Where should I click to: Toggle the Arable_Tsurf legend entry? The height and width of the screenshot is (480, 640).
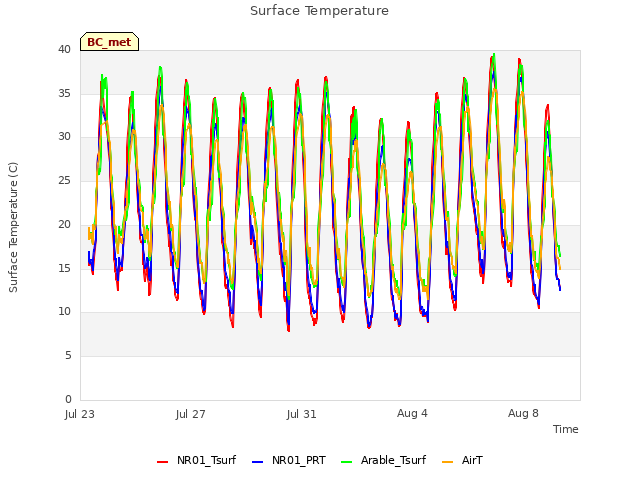pos(383,460)
